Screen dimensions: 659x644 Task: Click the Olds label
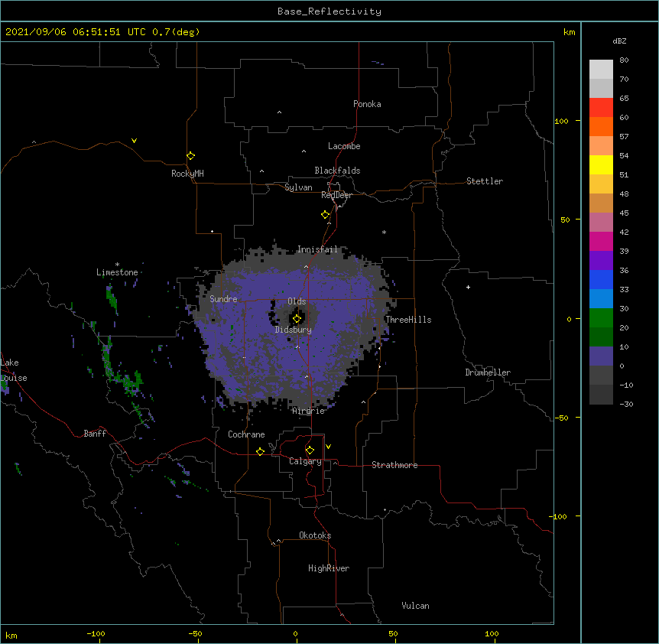[x=297, y=301]
